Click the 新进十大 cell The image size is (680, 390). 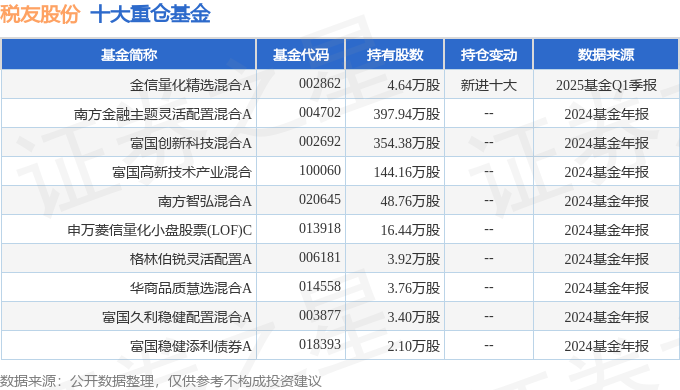pos(489,85)
